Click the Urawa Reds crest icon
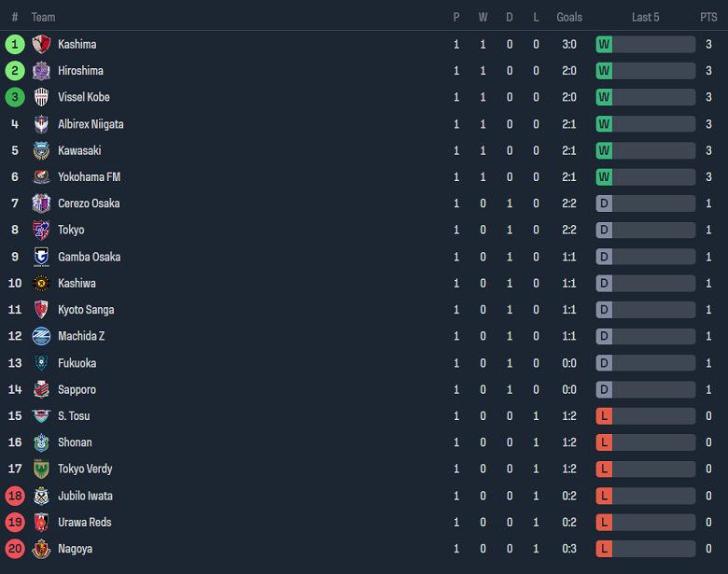728x574 pixels. tap(41, 522)
